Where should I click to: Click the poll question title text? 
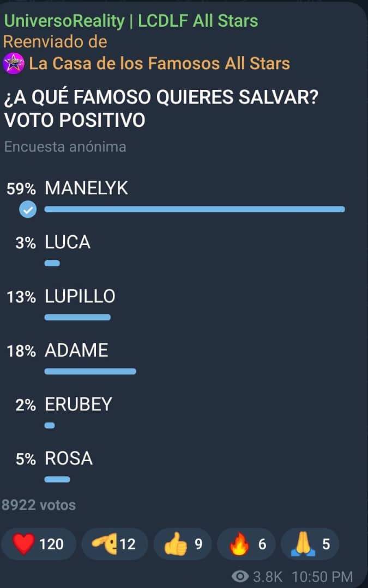(x=161, y=110)
